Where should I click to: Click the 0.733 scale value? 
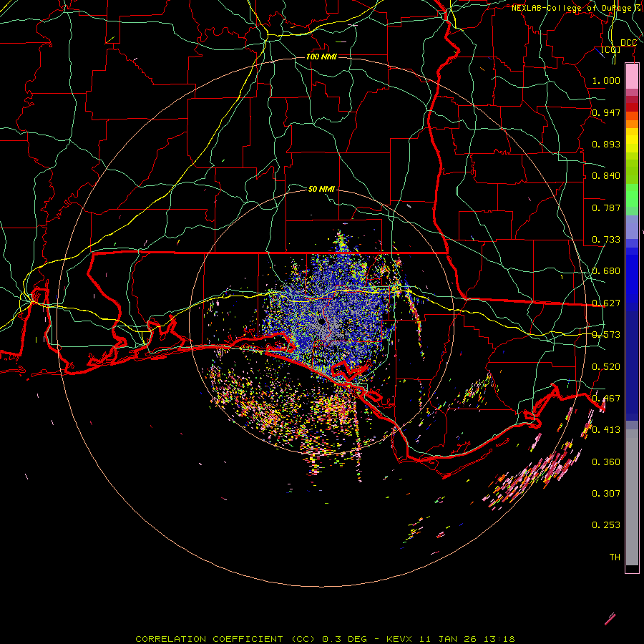coord(606,240)
